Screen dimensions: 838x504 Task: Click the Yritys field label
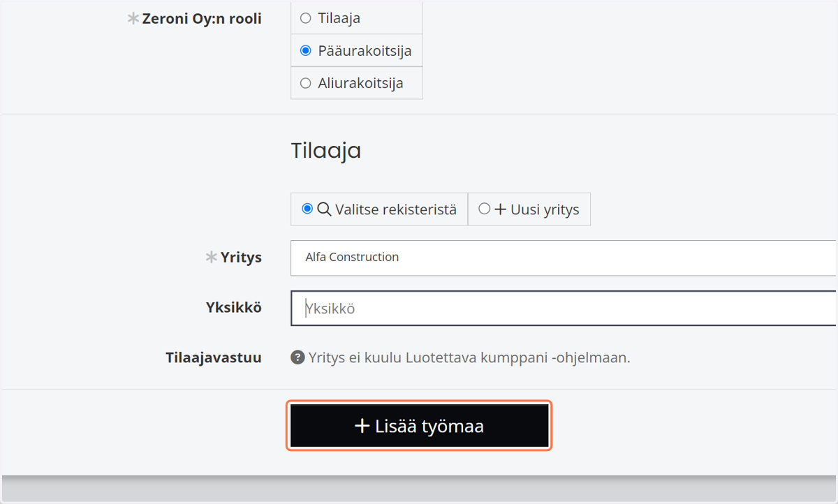pyautogui.click(x=241, y=258)
